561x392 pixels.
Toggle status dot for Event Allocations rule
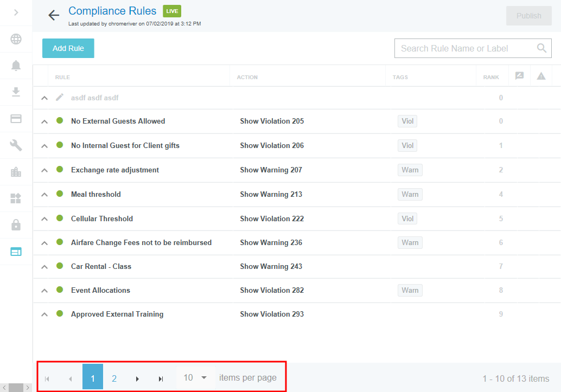click(x=60, y=290)
